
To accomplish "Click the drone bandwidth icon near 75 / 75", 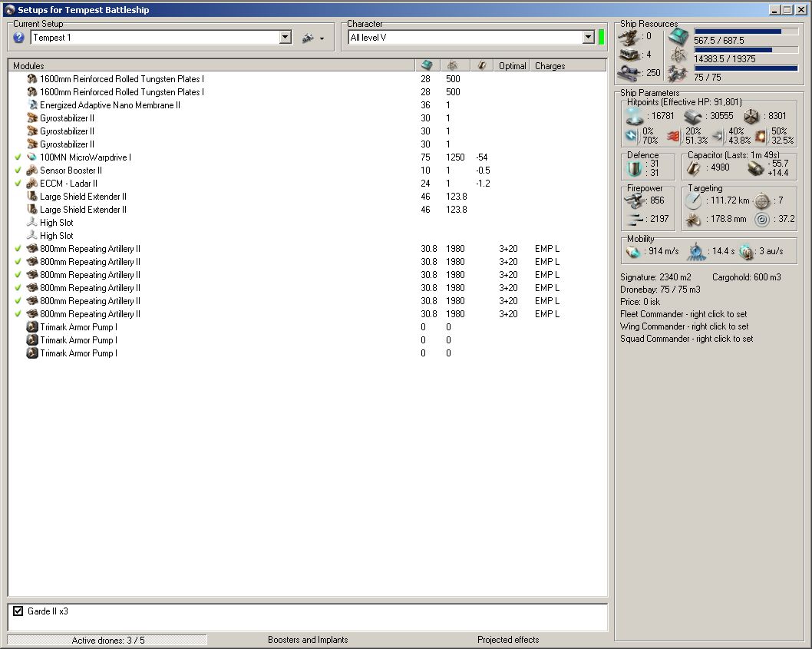I will click(x=678, y=74).
